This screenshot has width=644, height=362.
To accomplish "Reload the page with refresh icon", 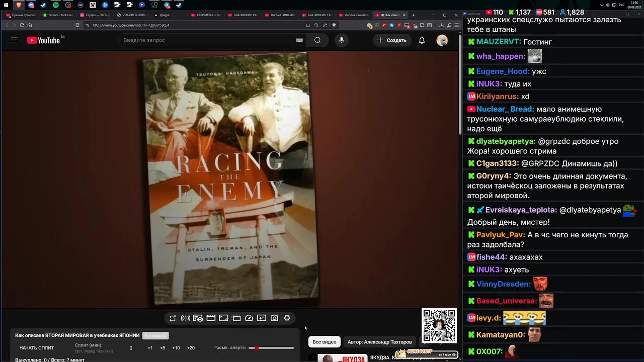I will [x=22, y=25].
